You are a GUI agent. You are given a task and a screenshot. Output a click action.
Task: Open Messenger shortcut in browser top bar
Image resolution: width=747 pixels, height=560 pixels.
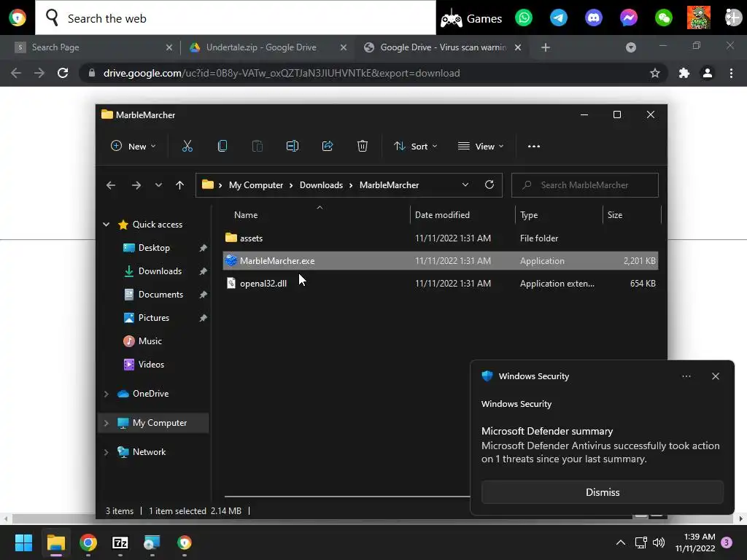[628, 18]
